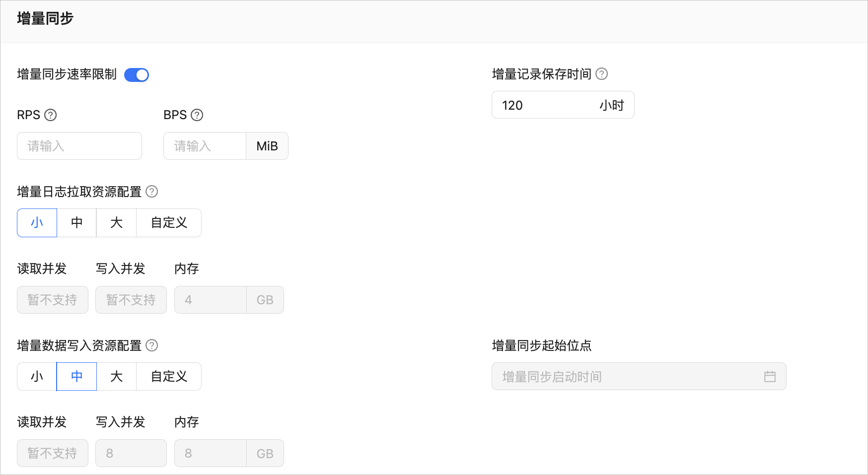This screenshot has height=475, width=868.
Task: Open calendar icon in 增量同步启动时间 field
Action: coord(770,377)
